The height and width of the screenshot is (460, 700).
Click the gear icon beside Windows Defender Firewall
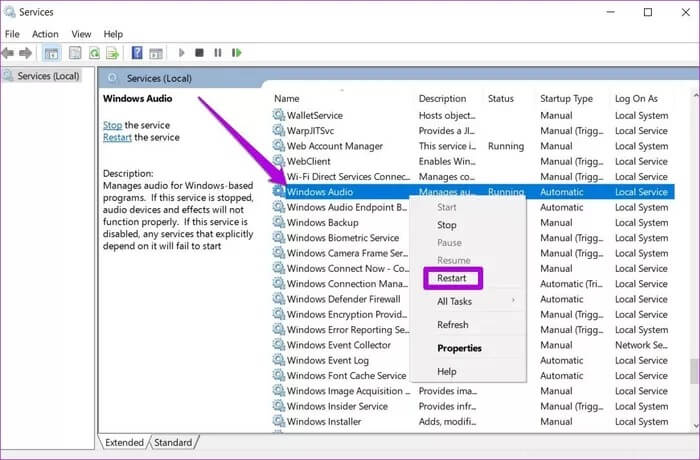coord(279,298)
